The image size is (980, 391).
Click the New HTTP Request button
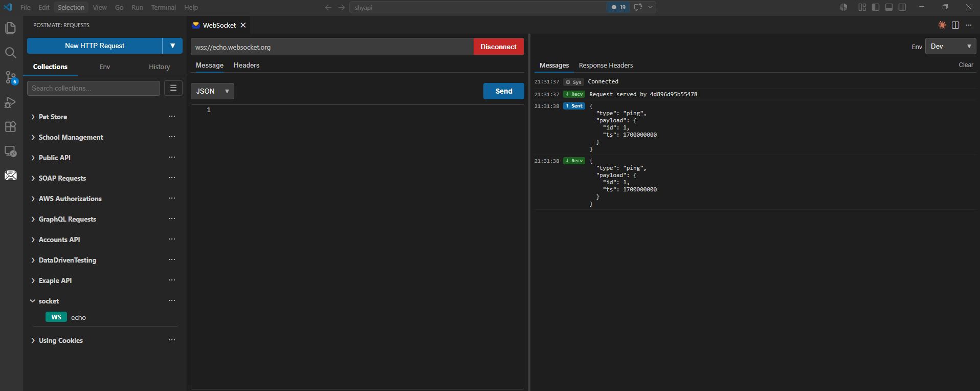pos(95,46)
